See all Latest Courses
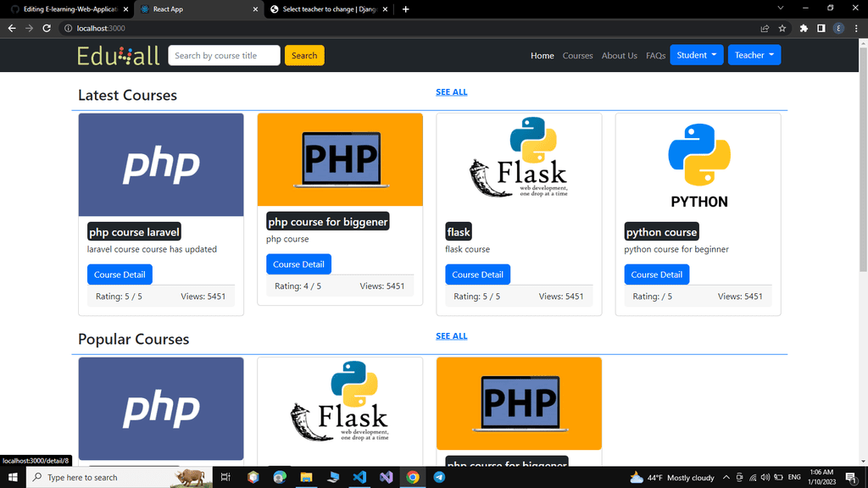This screenshot has height=488, width=868. pos(451,91)
